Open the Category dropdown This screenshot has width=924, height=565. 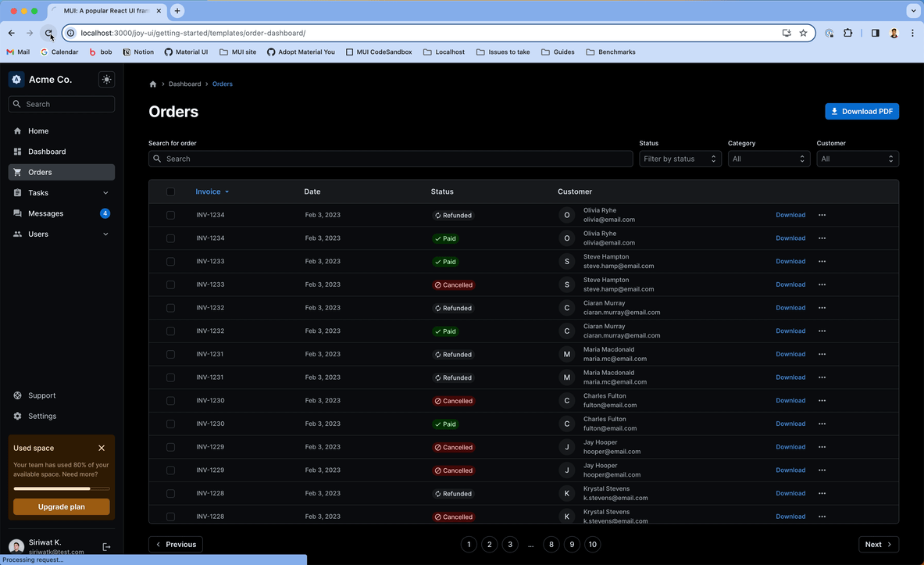[769, 159]
